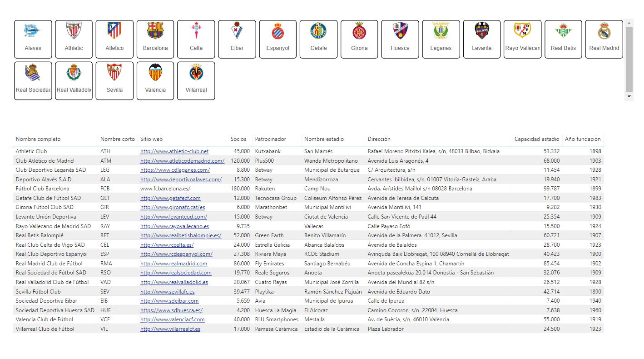Viewport: 644px width, 359px height.
Task: Sort by Año fundación column header
Action: pyautogui.click(x=582, y=139)
